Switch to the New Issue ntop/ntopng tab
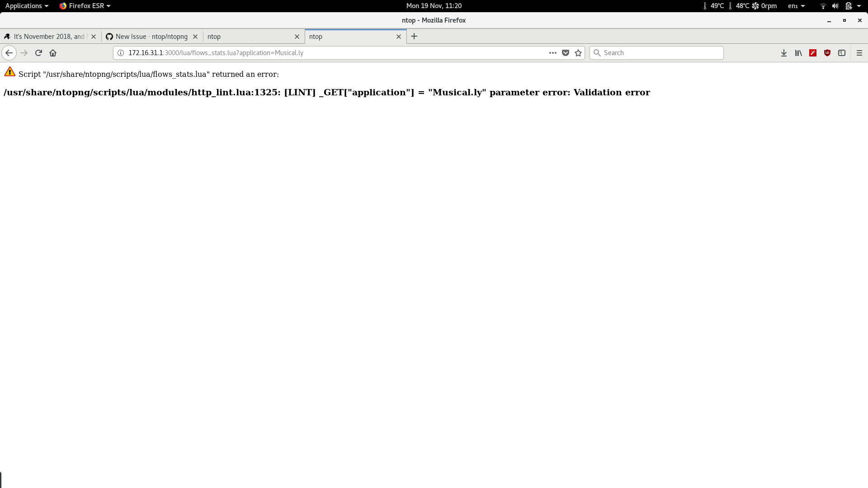Image resolution: width=868 pixels, height=488 pixels. point(149,37)
